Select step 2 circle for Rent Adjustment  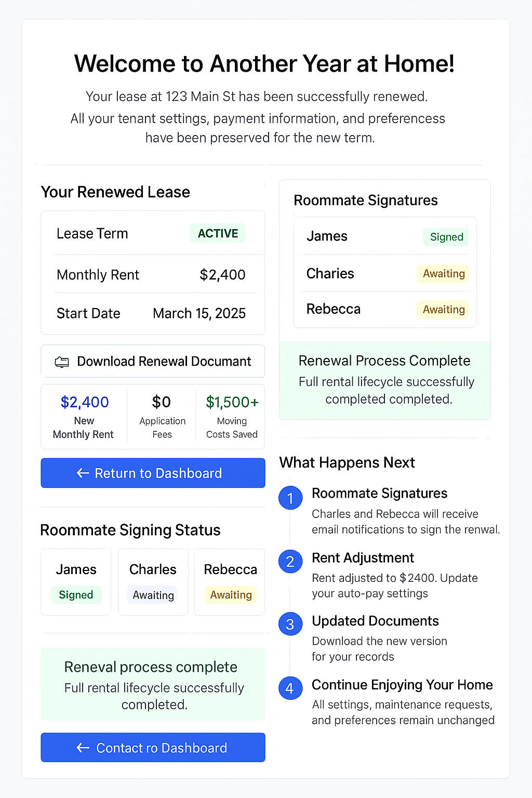(290, 562)
